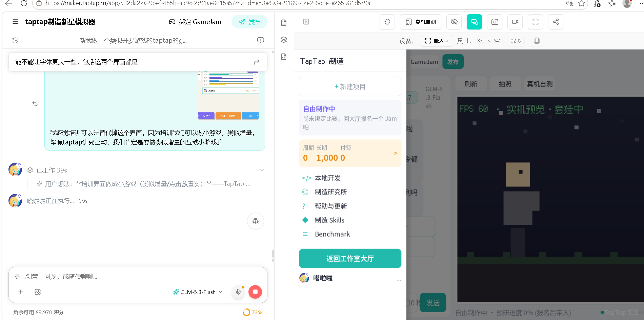Click the 刷新 tab in the preview

471,84
